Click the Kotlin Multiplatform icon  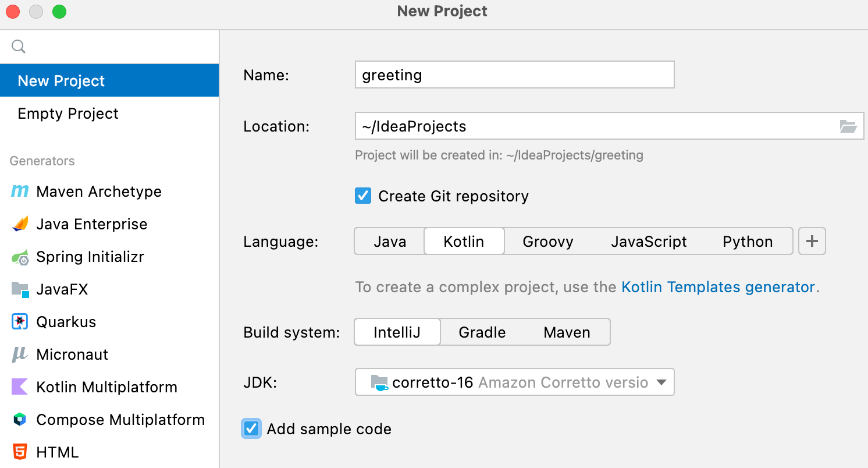tap(20, 387)
